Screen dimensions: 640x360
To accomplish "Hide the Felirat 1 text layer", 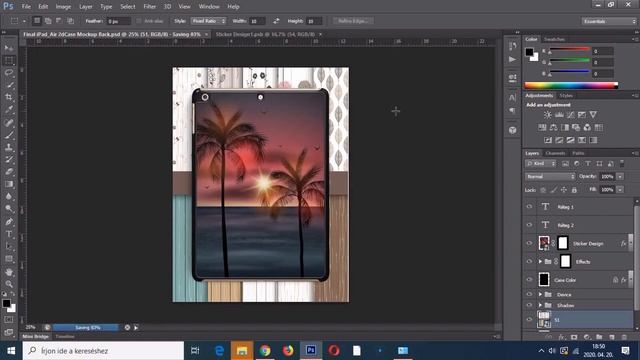I will click(529, 207).
